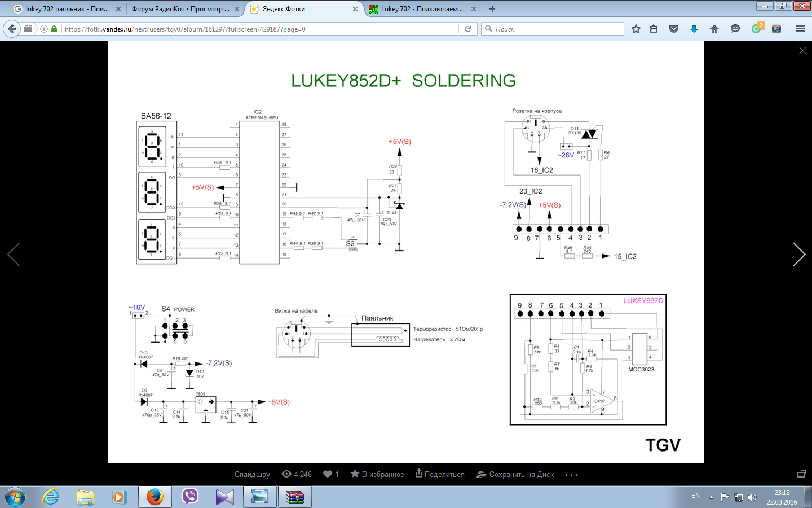Screen dimensions: 812x508
Task: Click the Firefox home button icon
Action: (x=714, y=29)
